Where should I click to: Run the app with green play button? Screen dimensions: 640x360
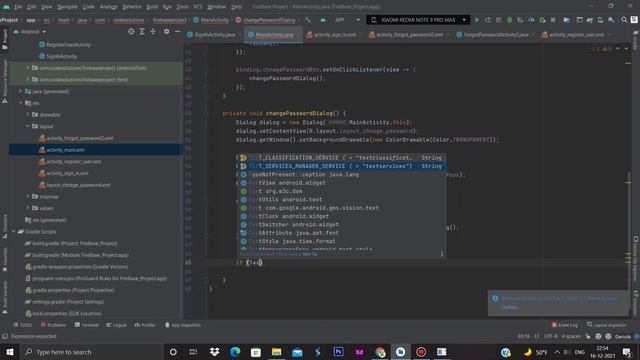(x=477, y=20)
